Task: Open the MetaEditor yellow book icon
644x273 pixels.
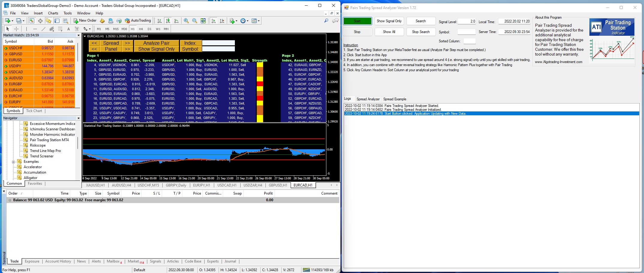Action: click(102, 21)
